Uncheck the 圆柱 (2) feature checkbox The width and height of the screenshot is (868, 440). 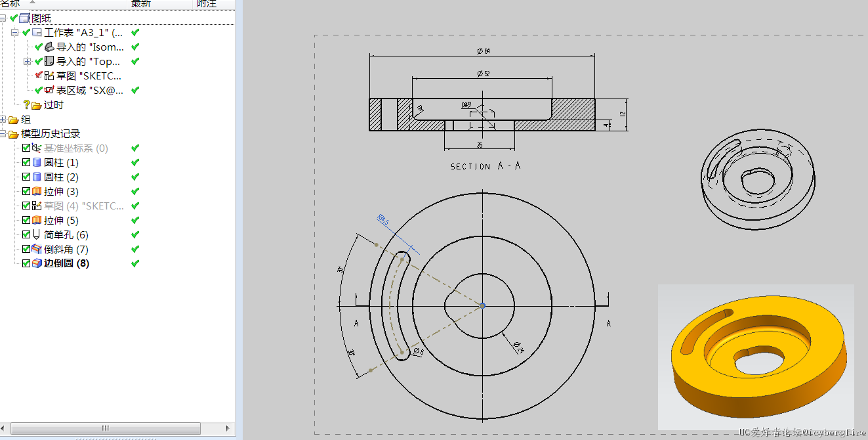[26, 177]
